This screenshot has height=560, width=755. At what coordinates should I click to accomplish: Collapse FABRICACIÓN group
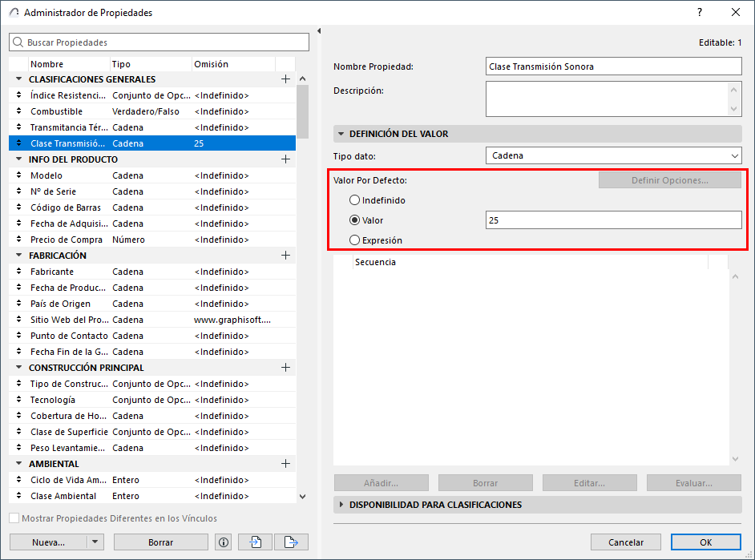[18, 255]
